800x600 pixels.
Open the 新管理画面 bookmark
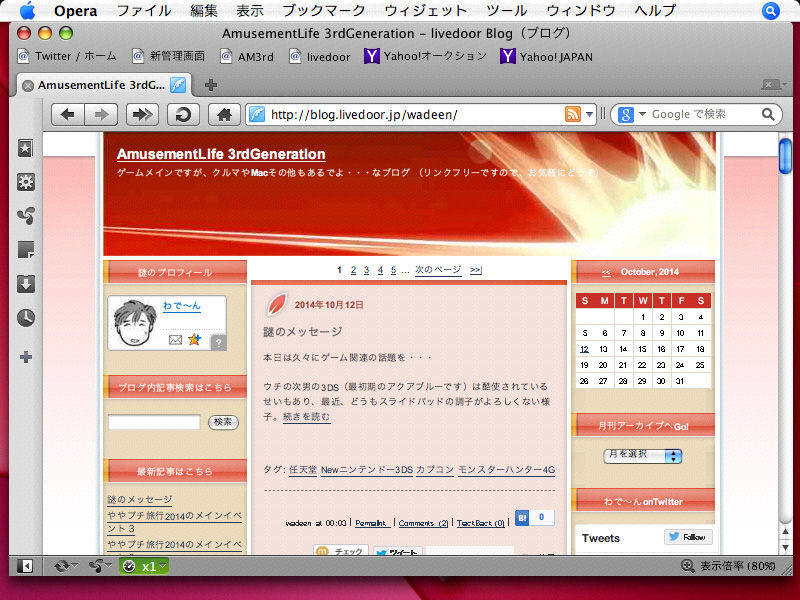pos(168,56)
